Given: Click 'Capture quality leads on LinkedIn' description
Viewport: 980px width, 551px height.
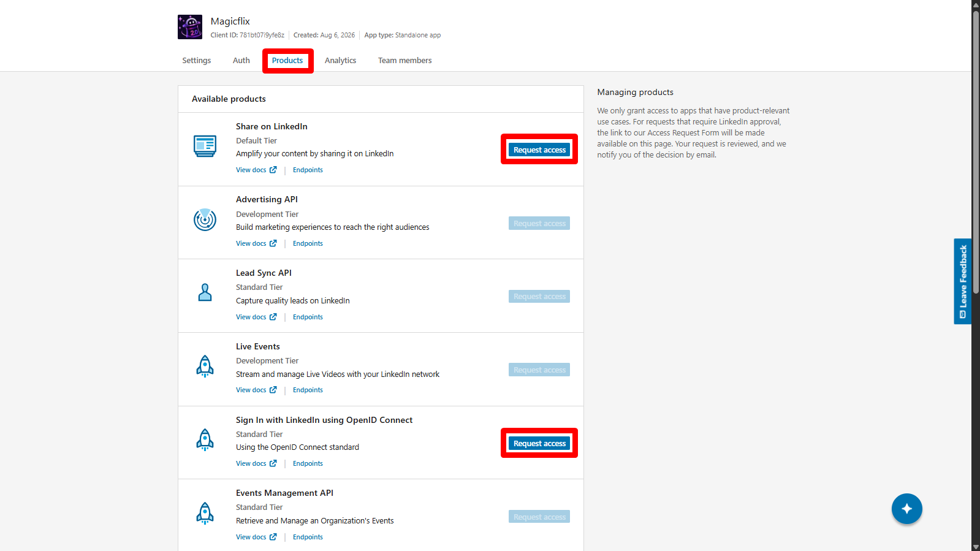Looking at the screenshot, I should (x=293, y=301).
